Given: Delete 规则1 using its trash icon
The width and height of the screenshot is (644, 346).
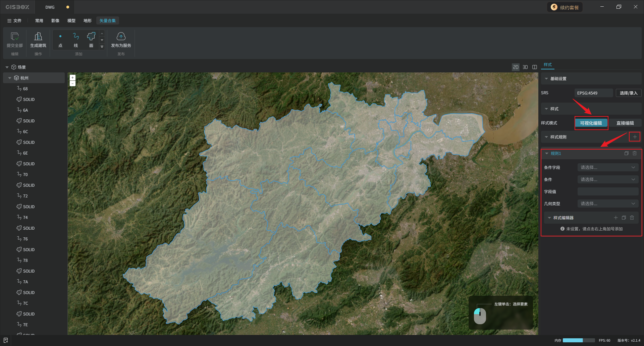Looking at the screenshot, I should [635, 154].
